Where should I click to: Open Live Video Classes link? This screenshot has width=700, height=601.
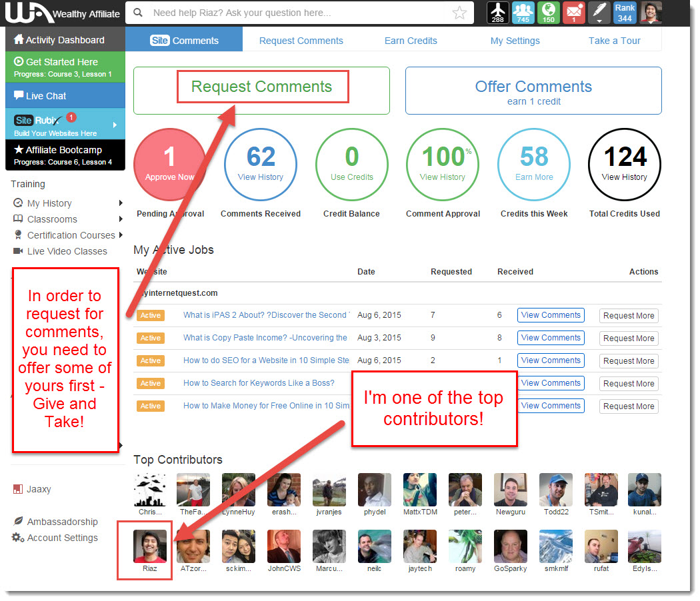click(x=67, y=251)
